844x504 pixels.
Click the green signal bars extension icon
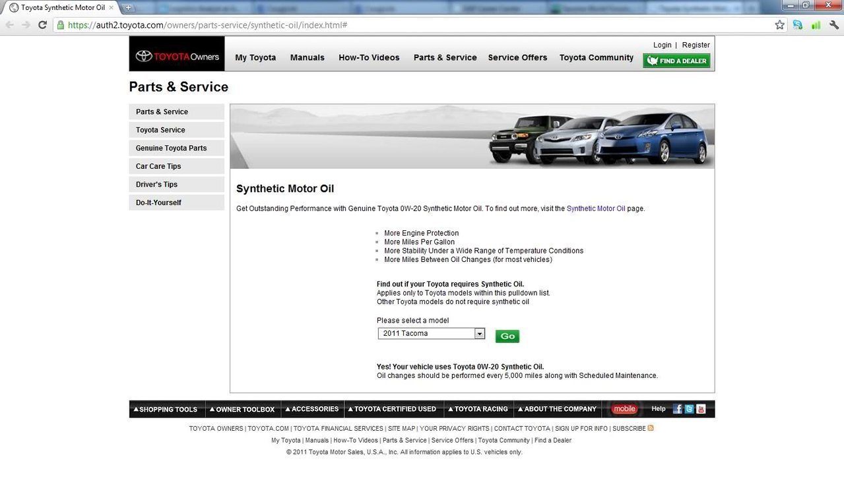tap(816, 25)
